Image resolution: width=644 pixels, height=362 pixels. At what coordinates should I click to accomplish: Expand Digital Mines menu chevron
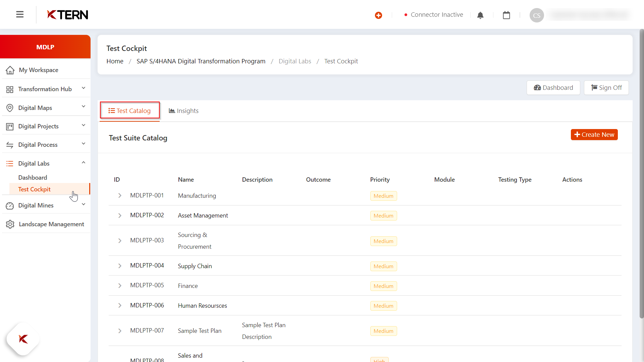(84, 204)
